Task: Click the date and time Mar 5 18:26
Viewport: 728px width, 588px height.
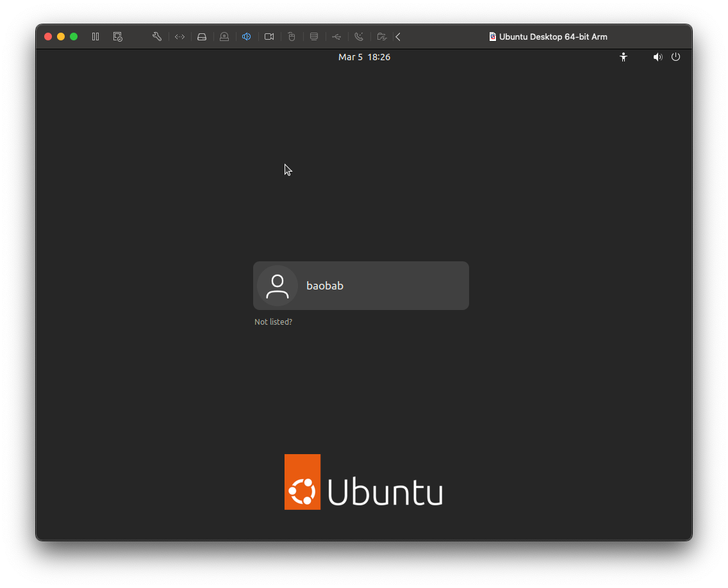Action: [364, 57]
